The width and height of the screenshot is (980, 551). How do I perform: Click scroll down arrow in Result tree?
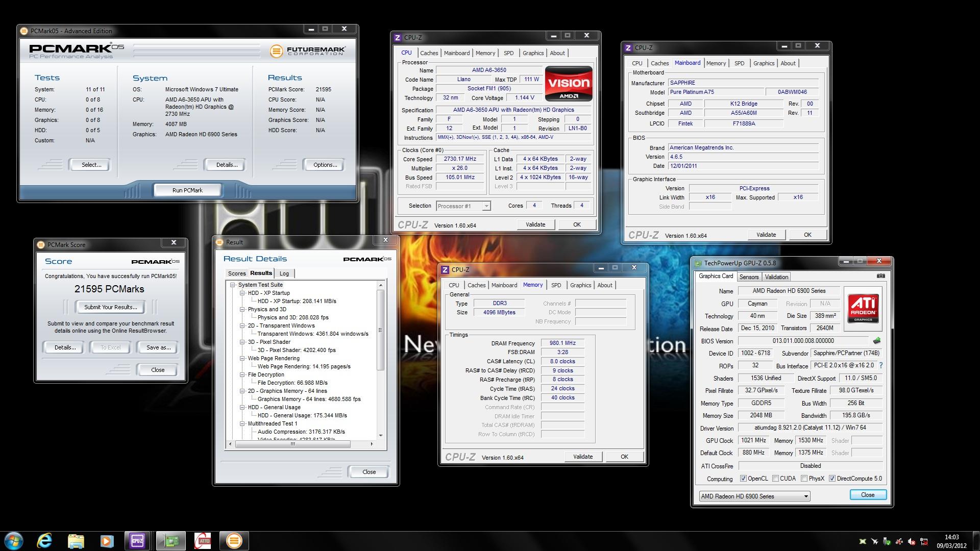[x=381, y=436]
